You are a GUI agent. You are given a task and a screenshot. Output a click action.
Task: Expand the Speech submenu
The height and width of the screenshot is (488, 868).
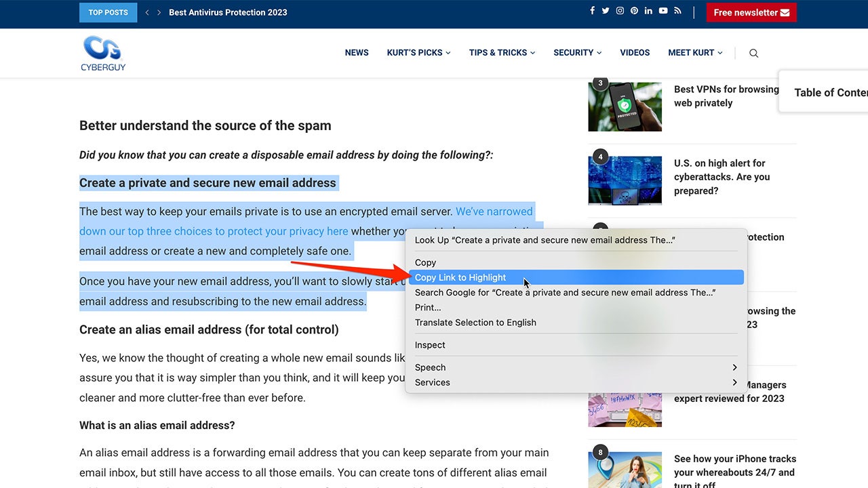pos(576,367)
